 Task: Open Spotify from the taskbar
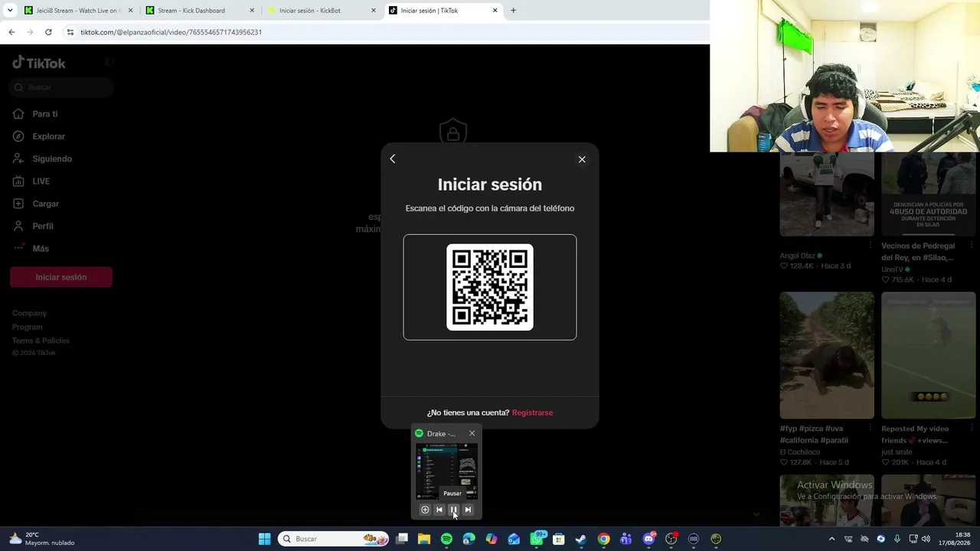click(x=446, y=539)
